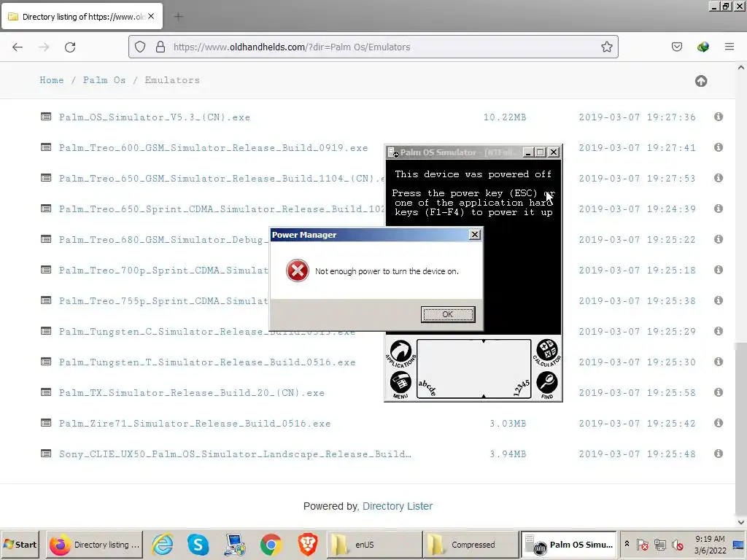Click the colorful extension icon in toolbar

703,47
